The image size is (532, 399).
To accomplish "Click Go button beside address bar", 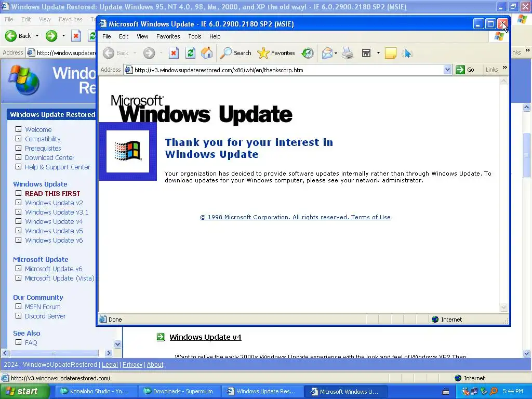I will (x=465, y=70).
